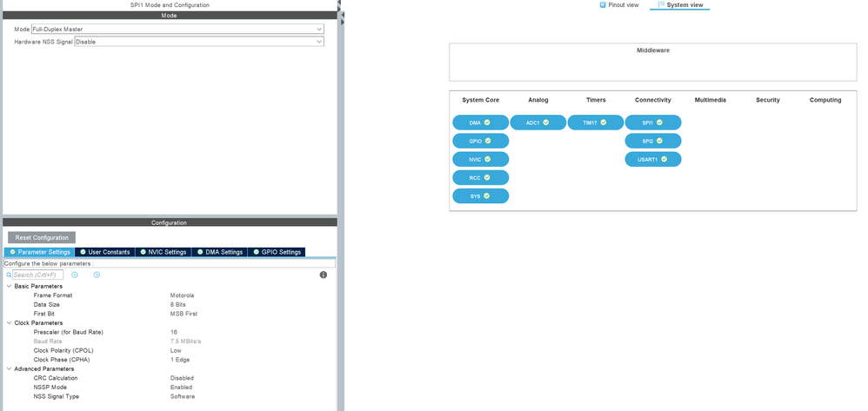Switch to System view
The width and height of the screenshot is (868, 411).
(680, 5)
